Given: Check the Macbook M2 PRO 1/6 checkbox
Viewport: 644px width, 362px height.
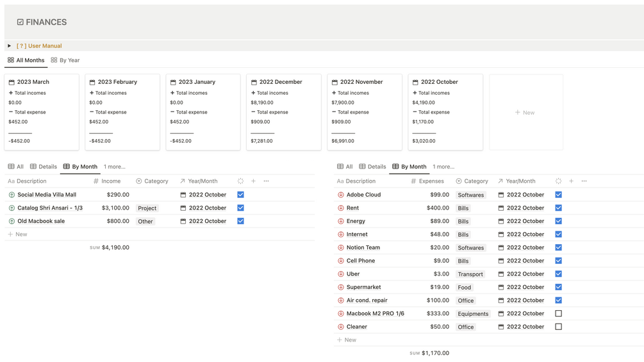Looking at the screenshot, I should (558, 314).
